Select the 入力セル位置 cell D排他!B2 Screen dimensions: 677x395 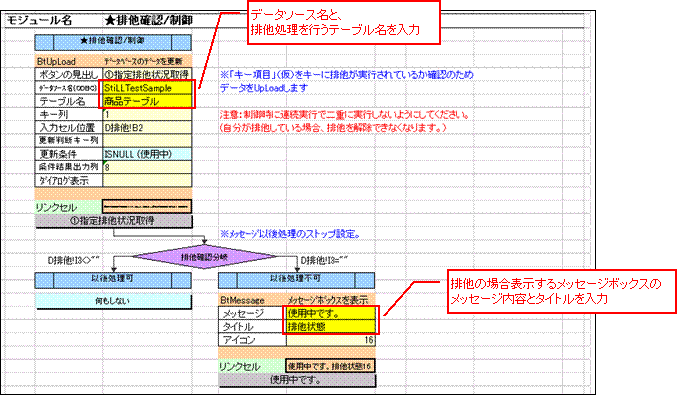click(x=147, y=127)
